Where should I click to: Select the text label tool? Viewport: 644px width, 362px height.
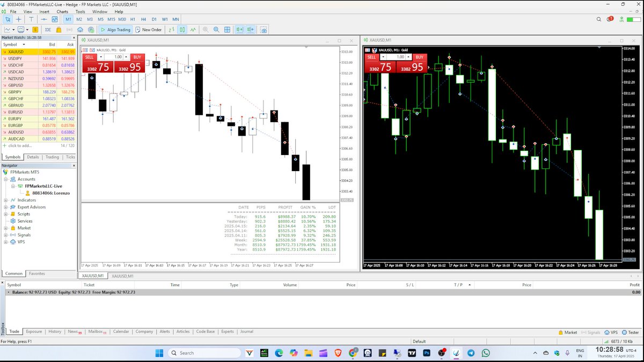(x=31, y=19)
